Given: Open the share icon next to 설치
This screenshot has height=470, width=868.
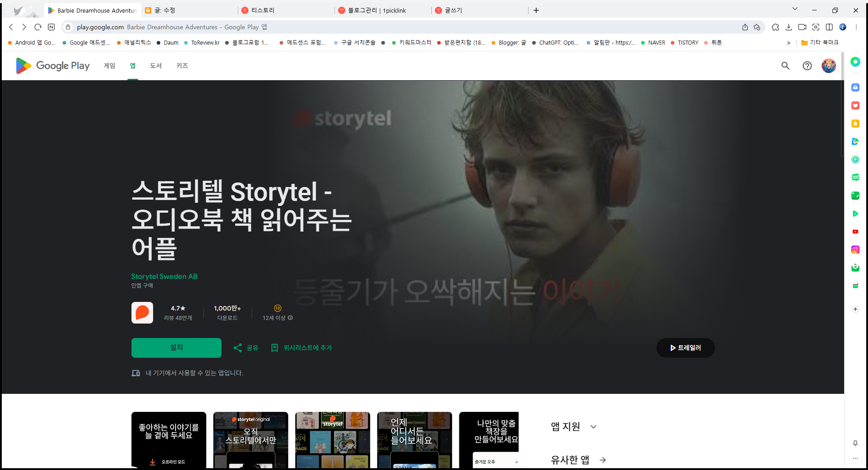Looking at the screenshot, I should tap(245, 347).
